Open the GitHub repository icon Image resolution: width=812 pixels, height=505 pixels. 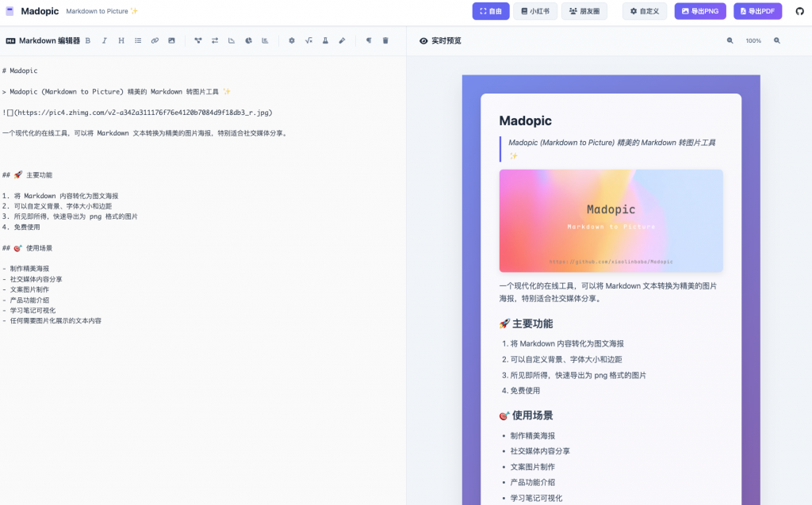point(800,11)
